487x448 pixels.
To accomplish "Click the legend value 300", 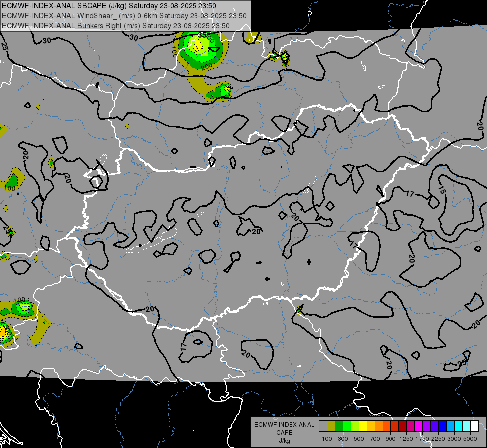I will tap(343, 439).
